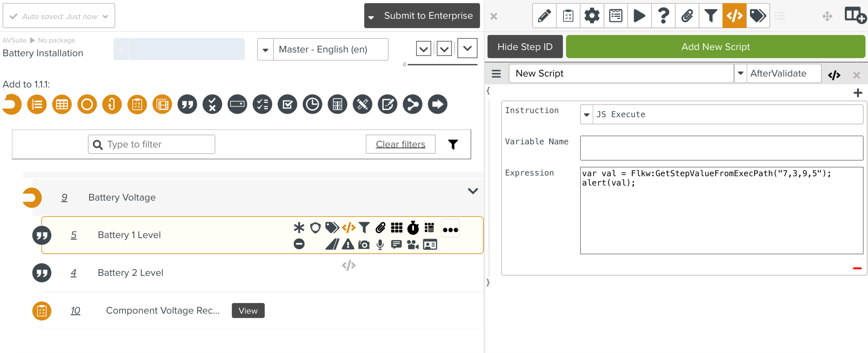Open the help question mark icon
The width and height of the screenshot is (868, 353).
(663, 16)
